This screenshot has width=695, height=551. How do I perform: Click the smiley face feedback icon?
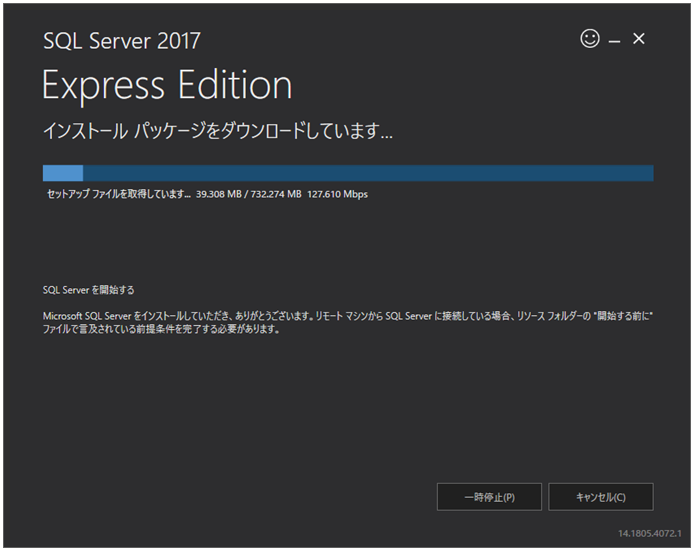[x=590, y=39]
